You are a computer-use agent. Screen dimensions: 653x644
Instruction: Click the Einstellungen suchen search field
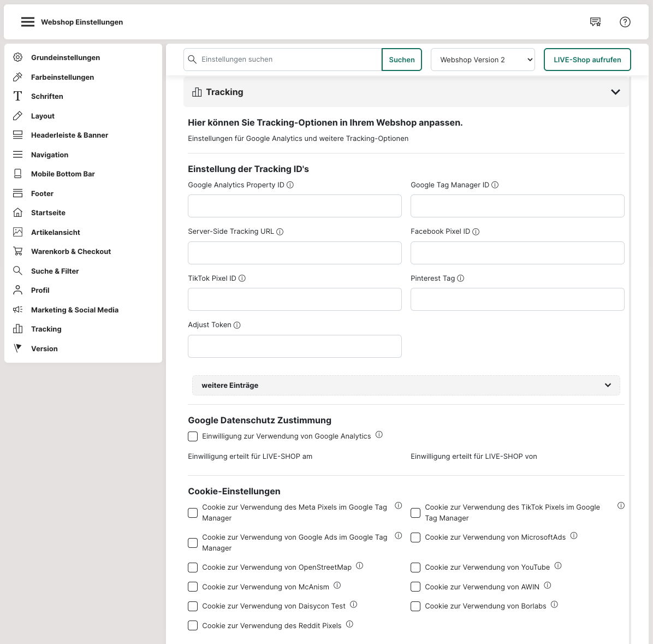289,60
